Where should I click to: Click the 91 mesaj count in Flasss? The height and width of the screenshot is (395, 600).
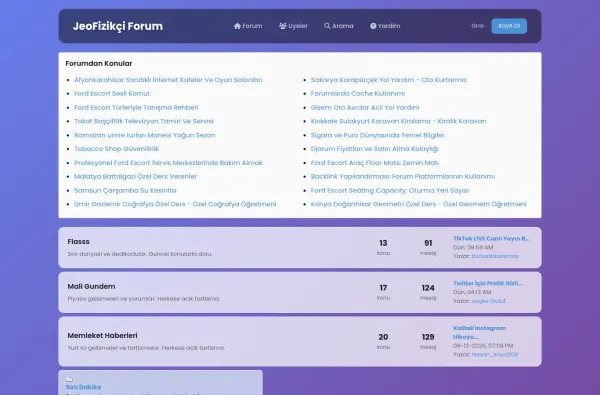[x=428, y=247]
